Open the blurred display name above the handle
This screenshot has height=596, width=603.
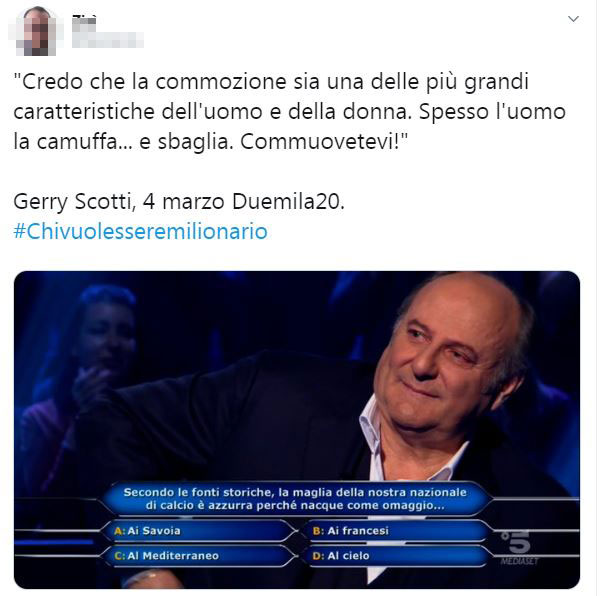pos(84,20)
